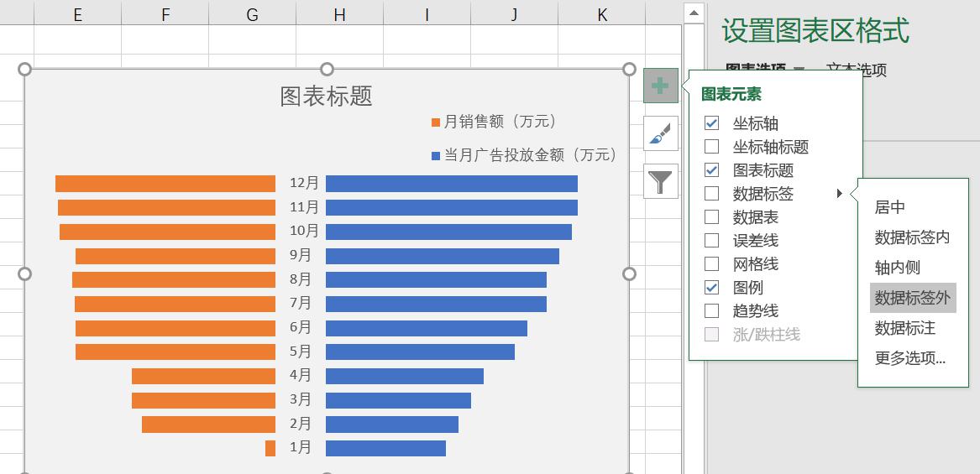Viewport: 980px width, 474px height.
Task: Select column J header
Action: coord(515,14)
